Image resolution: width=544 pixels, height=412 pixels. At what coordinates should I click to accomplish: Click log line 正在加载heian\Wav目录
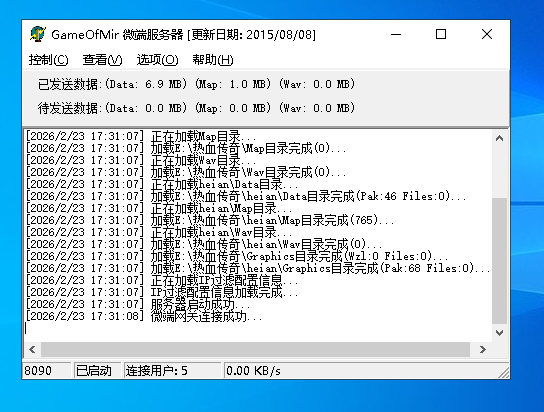pos(159,232)
